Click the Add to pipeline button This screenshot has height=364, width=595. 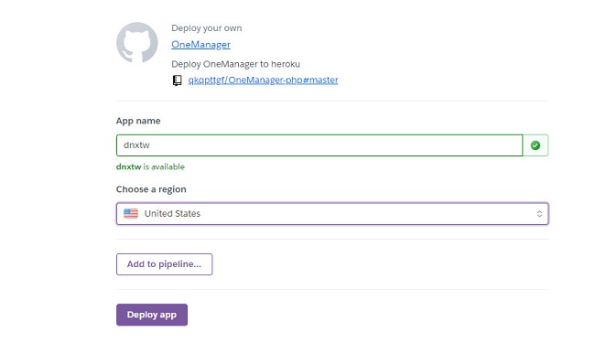[x=164, y=264]
